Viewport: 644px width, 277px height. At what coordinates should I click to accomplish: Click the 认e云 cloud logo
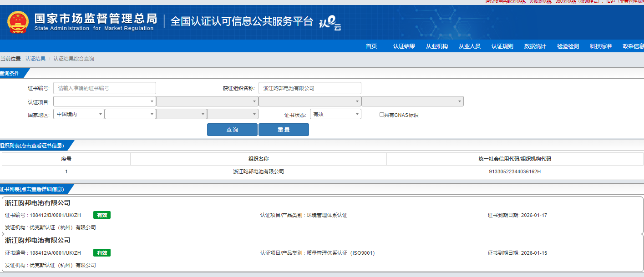pos(330,23)
